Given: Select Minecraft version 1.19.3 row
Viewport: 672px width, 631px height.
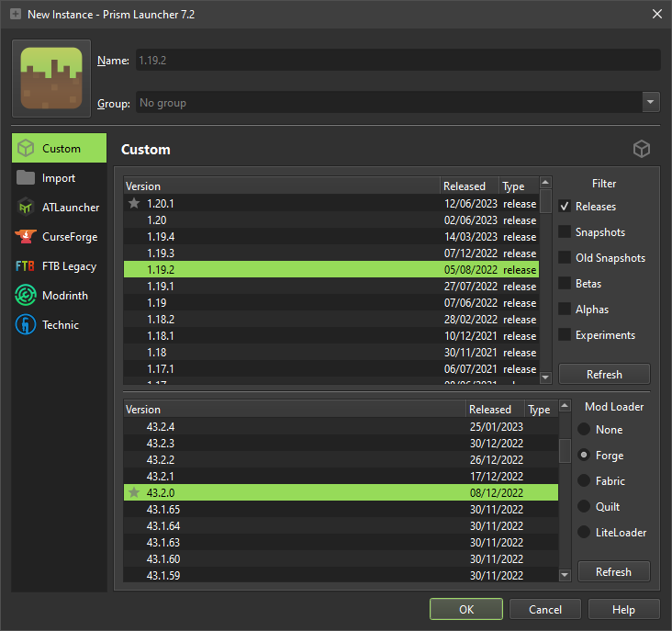Looking at the screenshot, I should click(331, 253).
